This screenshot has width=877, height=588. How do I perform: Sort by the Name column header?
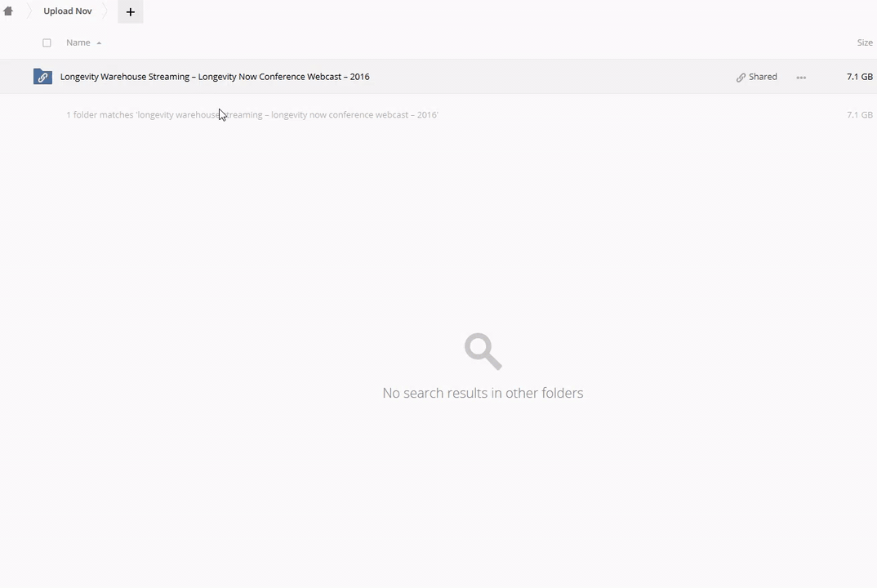[x=78, y=42]
